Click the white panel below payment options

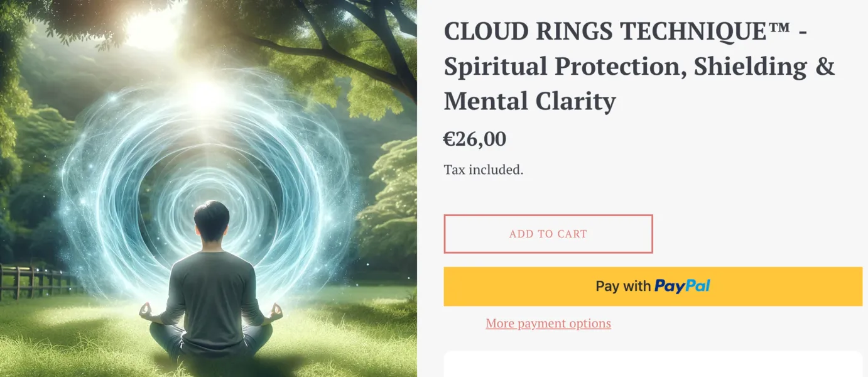(653, 364)
